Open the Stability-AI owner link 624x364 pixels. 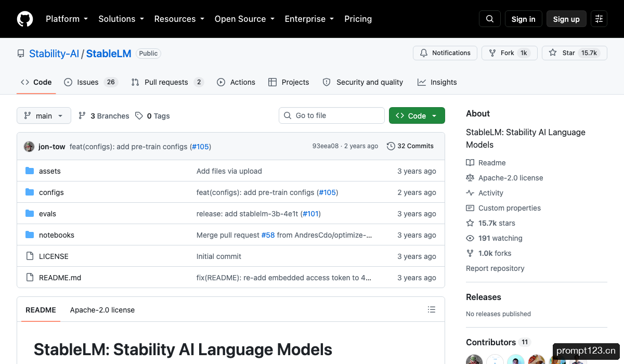pyautogui.click(x=54, y=54)
